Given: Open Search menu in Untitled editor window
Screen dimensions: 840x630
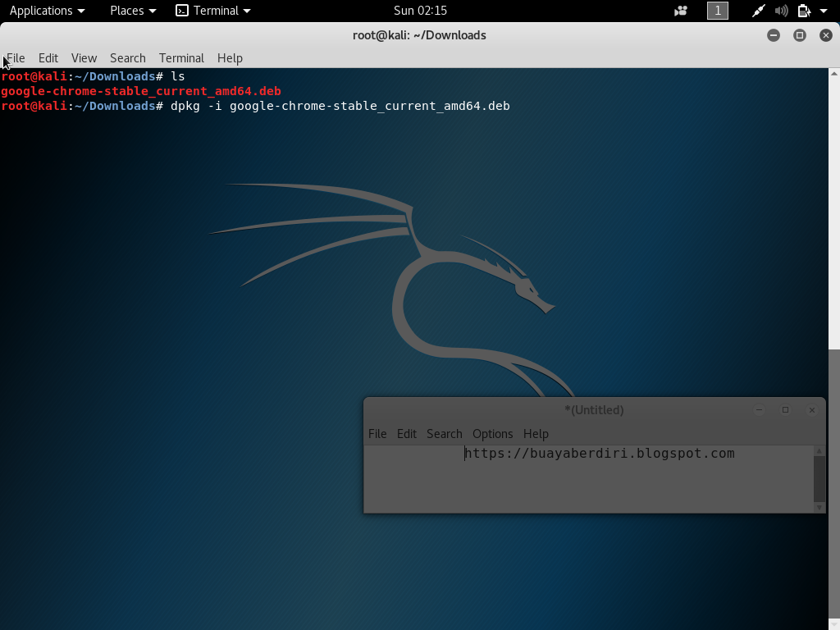Looking at the screenshot, I should tap(444, 434).
